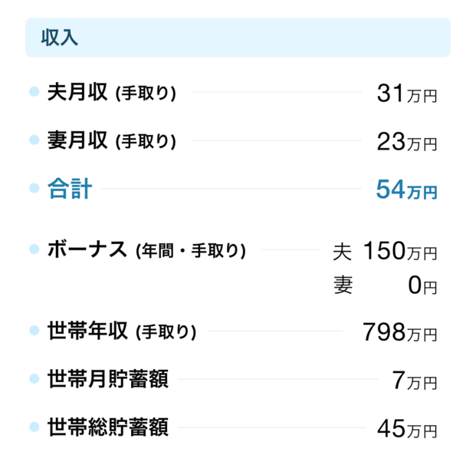The height and width of the screenshot is (465, 476).
Task: Click the 収入 section header
Action: coord(238,38)
